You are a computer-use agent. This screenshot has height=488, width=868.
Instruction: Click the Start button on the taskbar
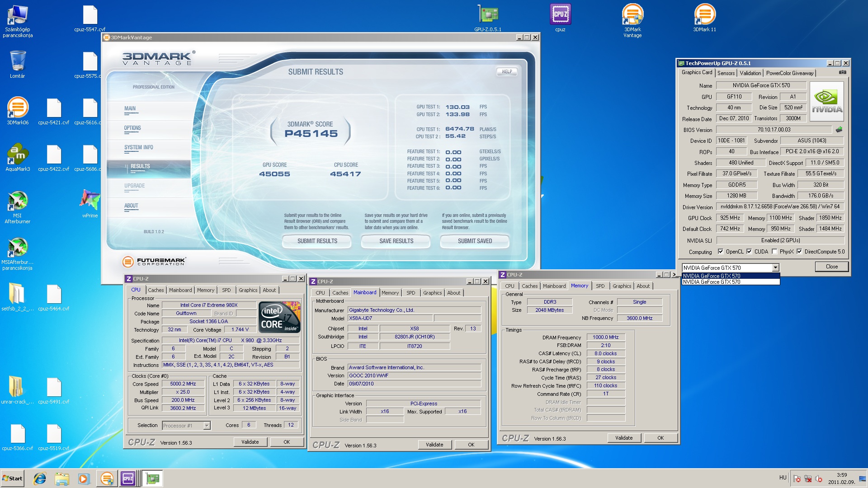[12, 479]
